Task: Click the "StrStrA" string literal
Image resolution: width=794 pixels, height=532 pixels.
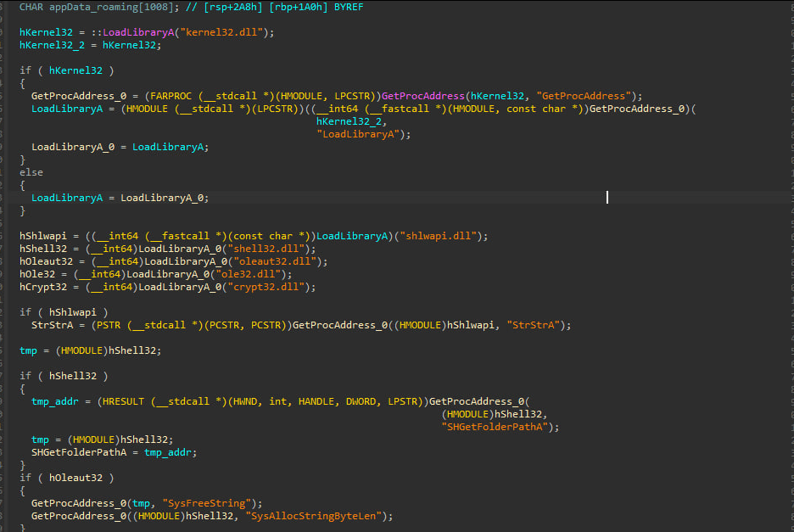Action: (x=534, y=325)
